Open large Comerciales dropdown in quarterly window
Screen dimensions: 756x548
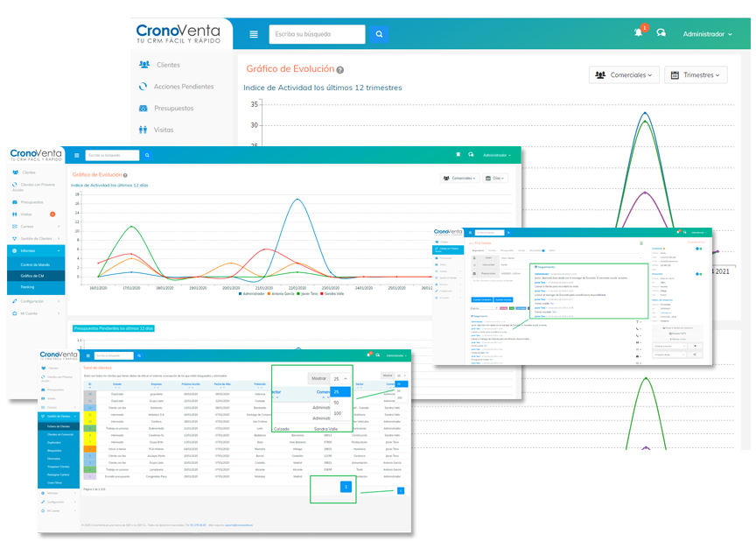click(x=624, y=74)
